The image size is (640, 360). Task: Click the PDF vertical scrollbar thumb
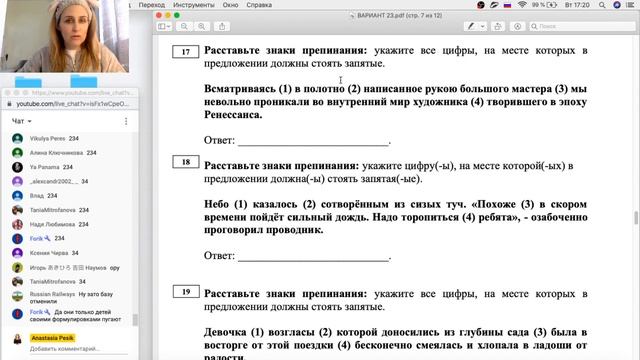[636, 218]
